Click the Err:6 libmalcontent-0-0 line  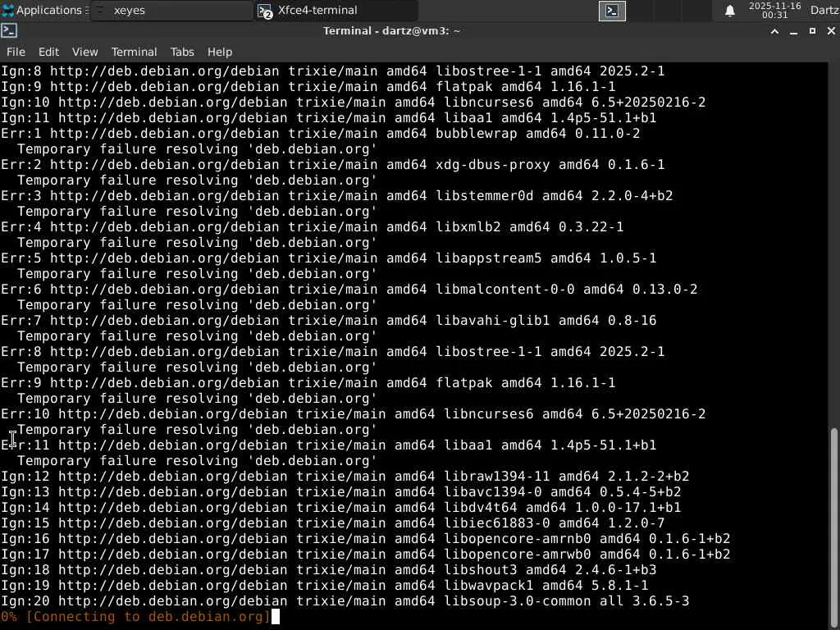point(349,290)
